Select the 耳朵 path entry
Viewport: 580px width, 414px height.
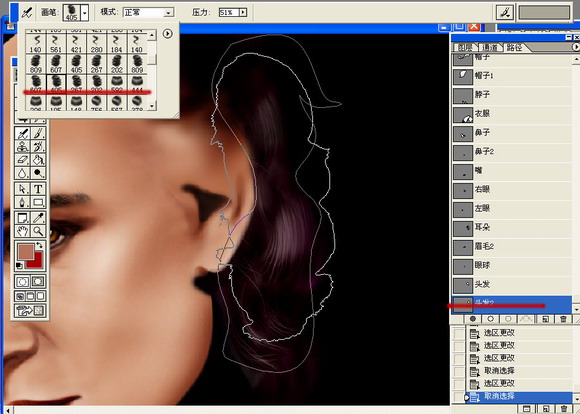click(x=512, y=227)
